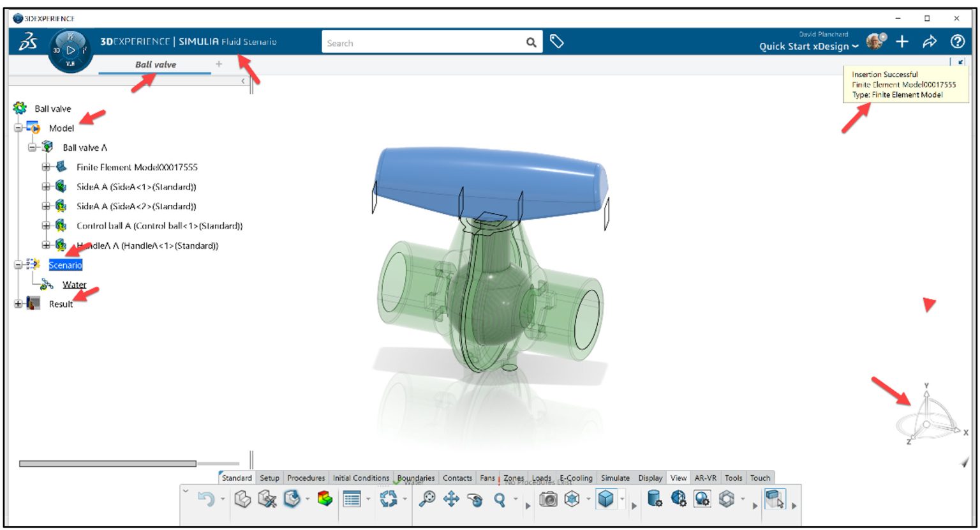Open the dropdown beside table list icon

pyautogui.click(x=368, y=499)
